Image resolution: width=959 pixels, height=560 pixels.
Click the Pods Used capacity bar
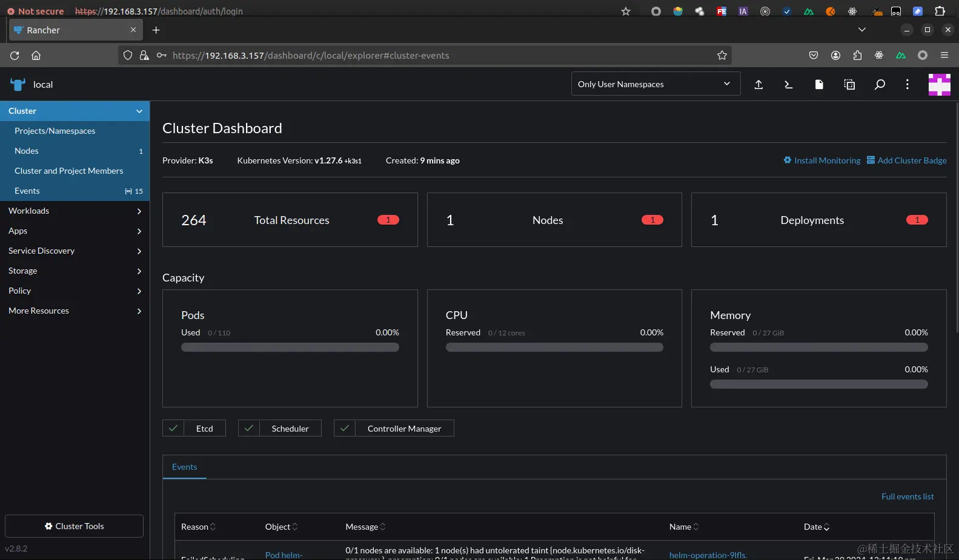pos(290,348)
